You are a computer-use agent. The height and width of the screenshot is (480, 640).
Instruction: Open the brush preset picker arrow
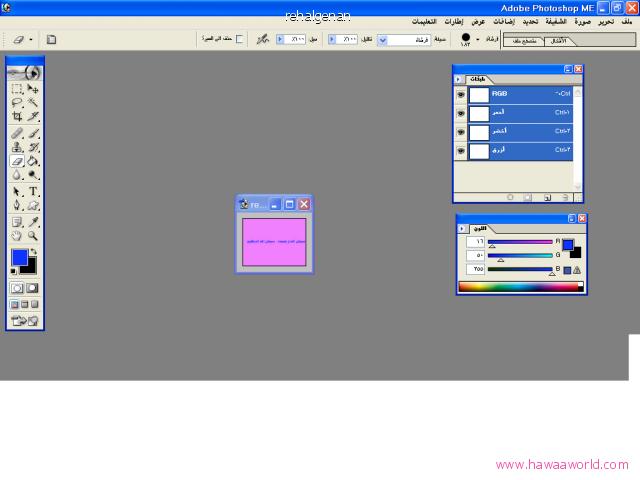coord(478,40)
